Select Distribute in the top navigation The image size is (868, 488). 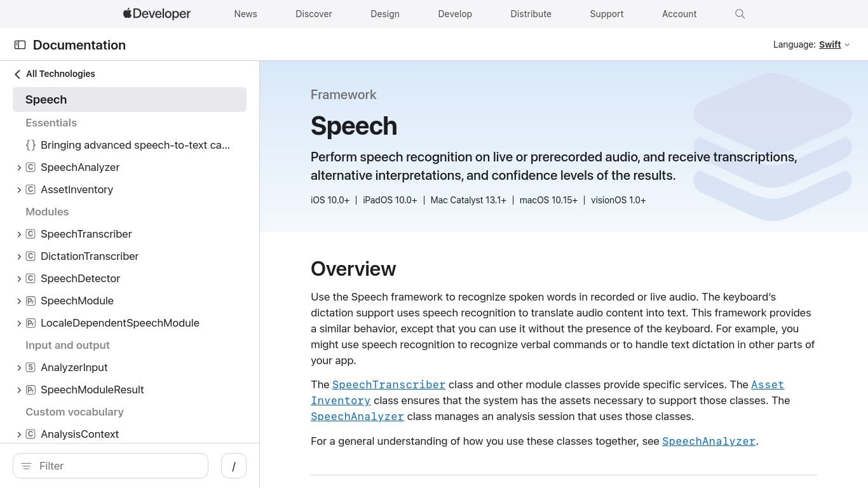click(x=531, y=13)
